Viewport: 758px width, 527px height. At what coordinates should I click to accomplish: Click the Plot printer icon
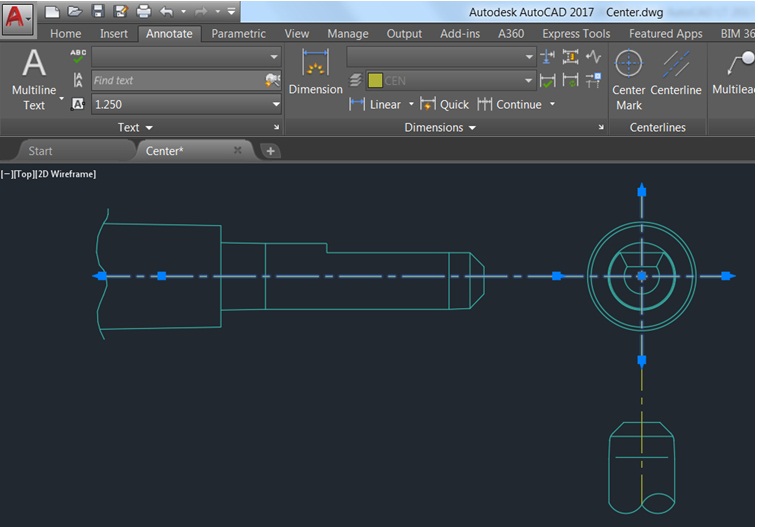point(143,12)
